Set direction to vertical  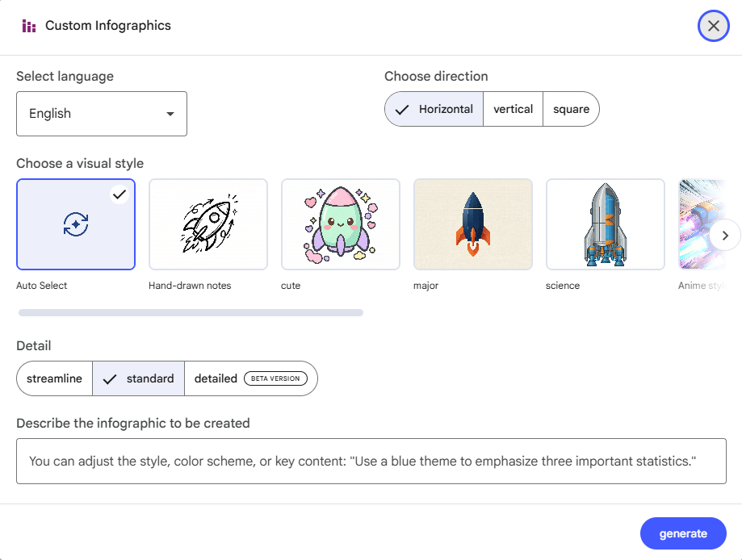[x=514, y=109]
